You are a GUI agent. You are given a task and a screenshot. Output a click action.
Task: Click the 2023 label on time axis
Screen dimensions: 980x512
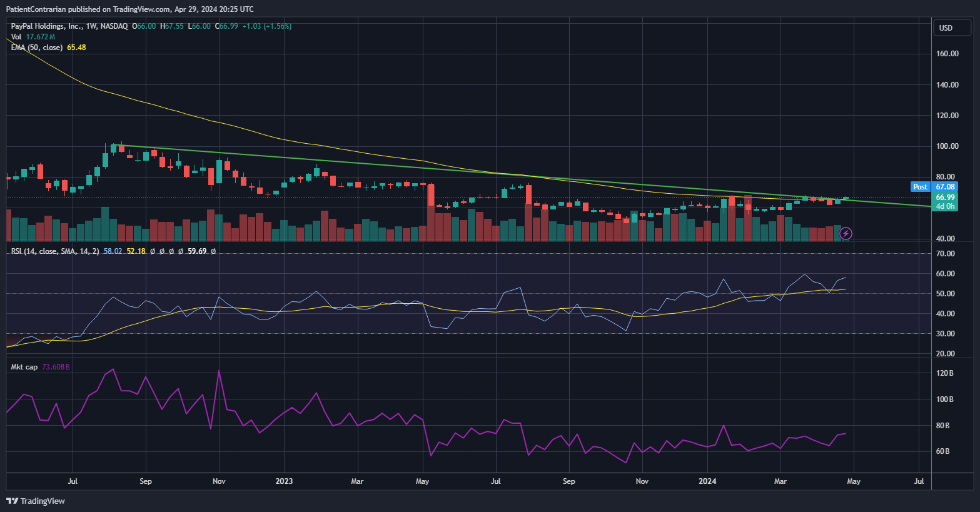[x=284, y=481]
